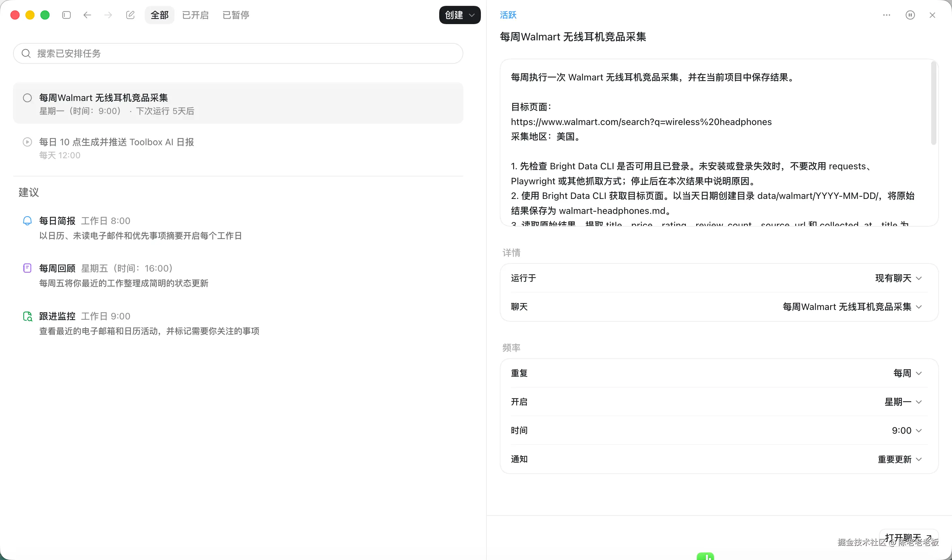The width and height of the screenshot is (952, 560).
Task: Open the 运行于 现有聊天 dropdown
Action: pos(898,278)
